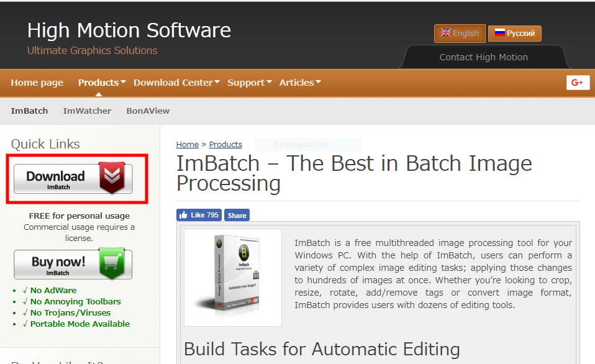Image resolution: width=595 pixels, height=364 pixels.
Task: Click the Products breadcrumb link
Action: tap(225, 144)
